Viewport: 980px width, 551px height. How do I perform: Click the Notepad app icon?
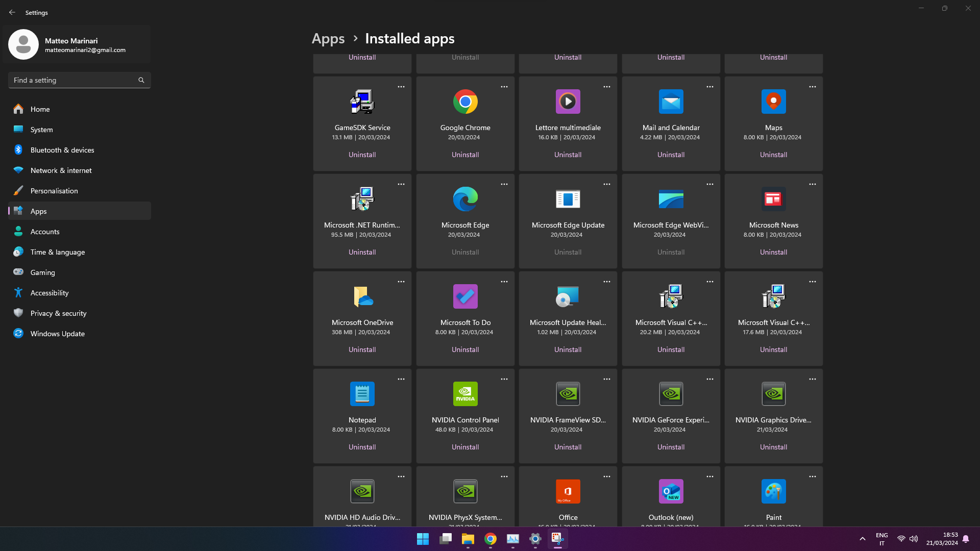point(362,394)
